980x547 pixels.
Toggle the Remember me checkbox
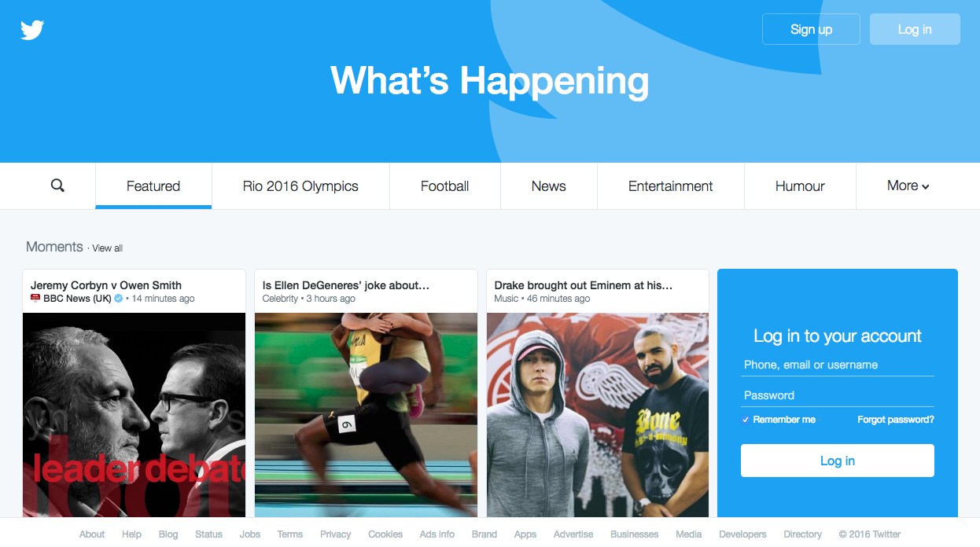(x=746, y=420)
